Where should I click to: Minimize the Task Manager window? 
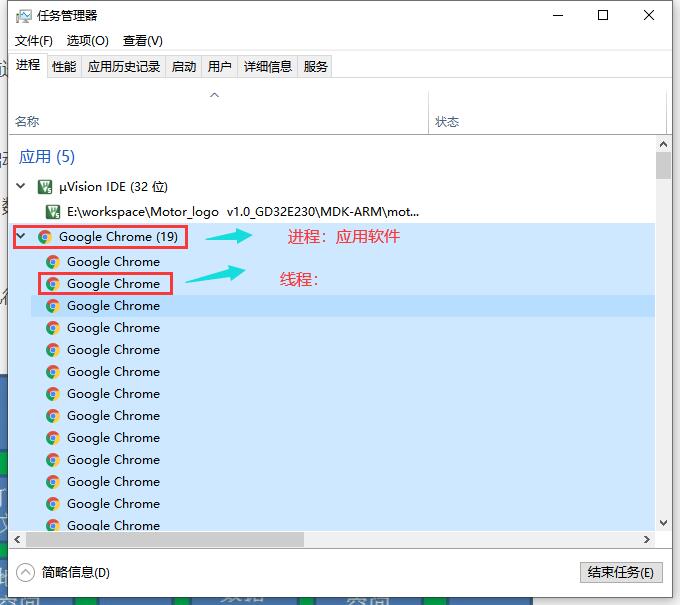pos(558,15)
